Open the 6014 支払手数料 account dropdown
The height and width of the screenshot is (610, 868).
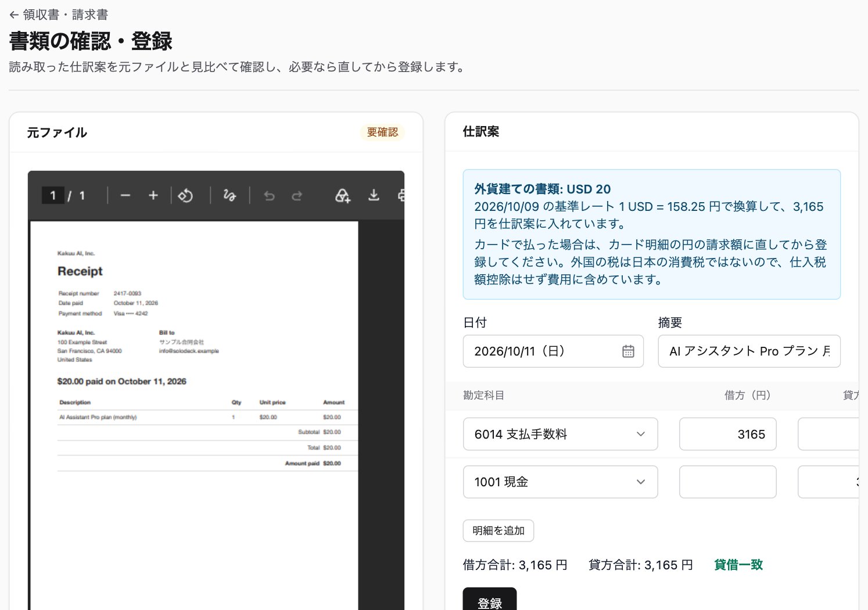[x=560, y=434]
